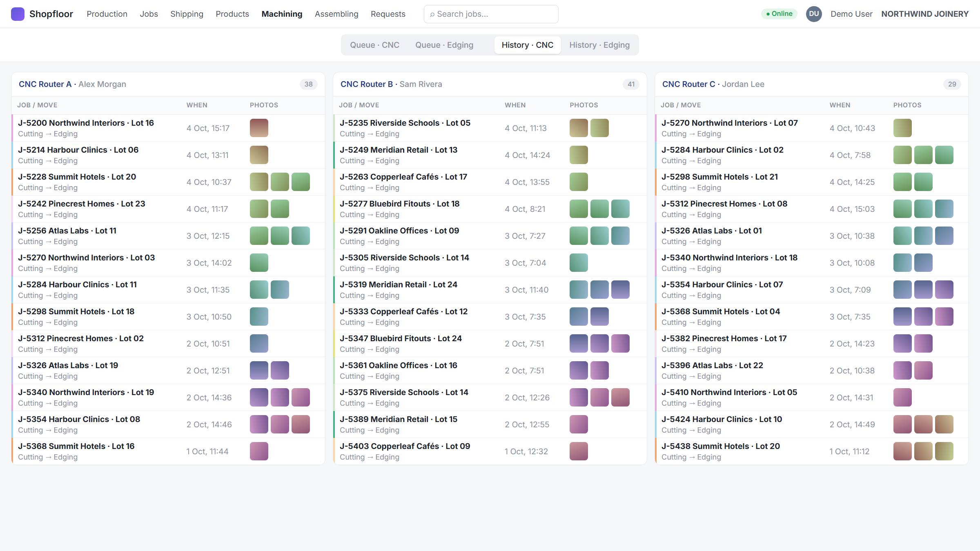Open second photo of J-5235 Riverside Schools Lot 05

pos(599,128)
